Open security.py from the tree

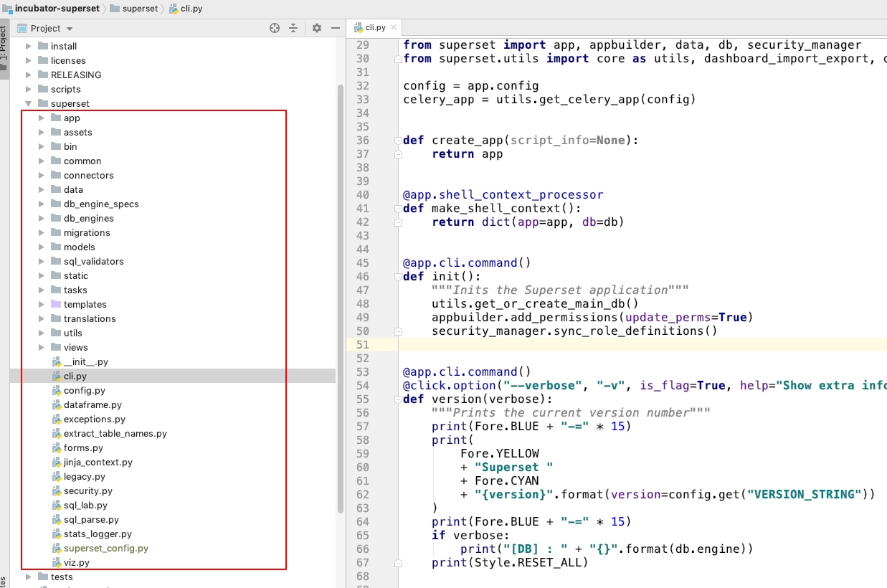tap(87, 490)
